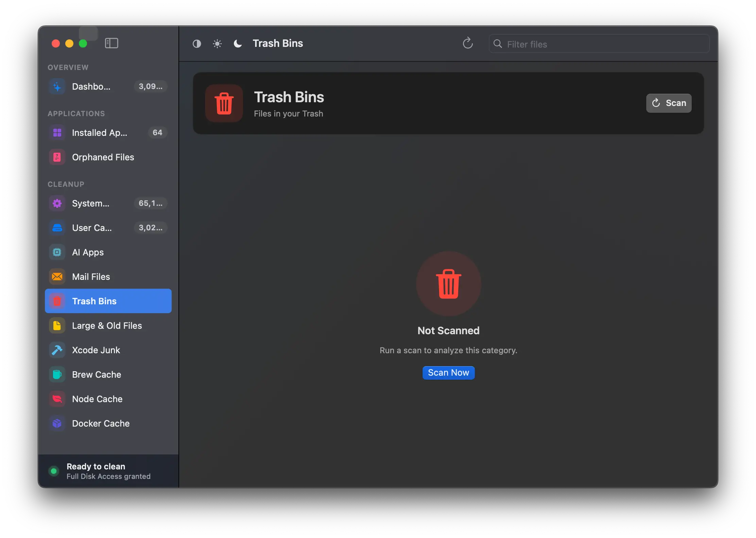This screenshot has height=538, width=756.
Task: Click Full Disk Access granted status text
Action: (108, 477)
